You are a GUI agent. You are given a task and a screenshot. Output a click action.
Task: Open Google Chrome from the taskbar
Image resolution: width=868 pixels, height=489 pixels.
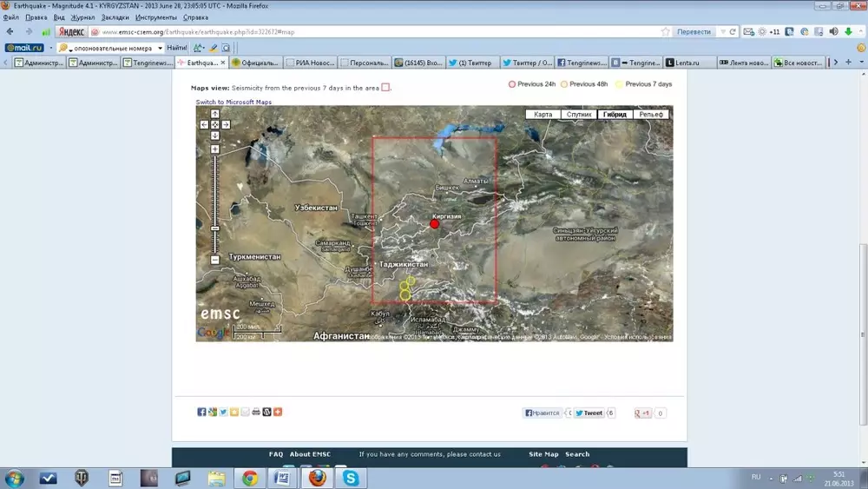tap(249, 478)
